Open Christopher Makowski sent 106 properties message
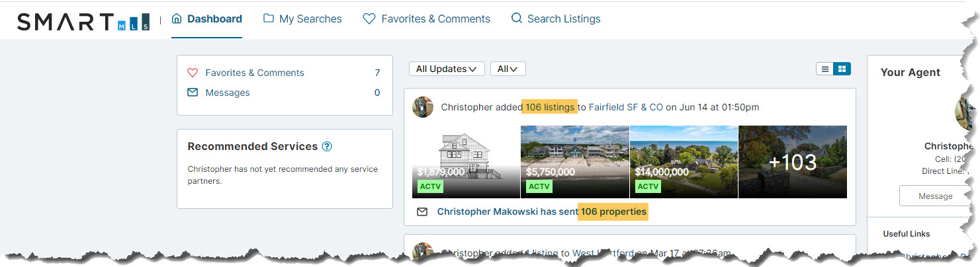The height and width of the screenshot is (267, 980). [542, 212]
